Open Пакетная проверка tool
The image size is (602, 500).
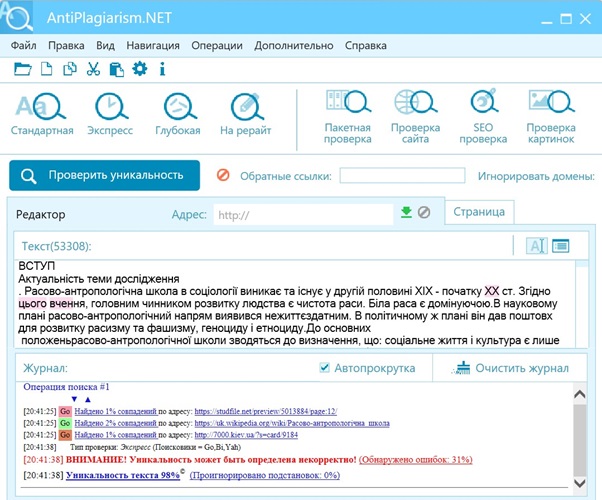[348, 117]
